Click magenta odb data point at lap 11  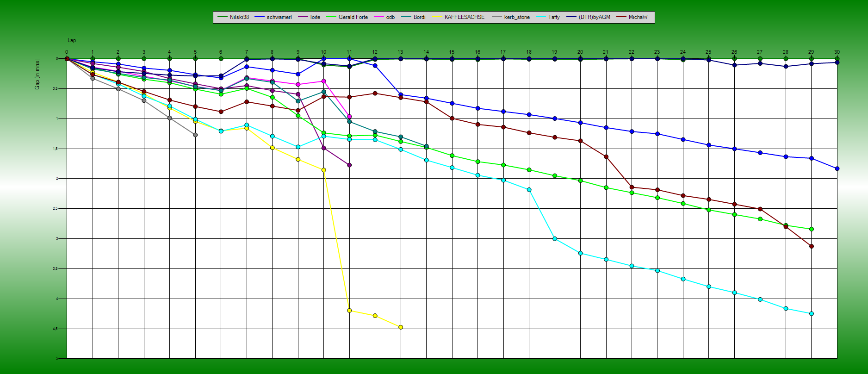pyautogui.click(x=349, y=117)
